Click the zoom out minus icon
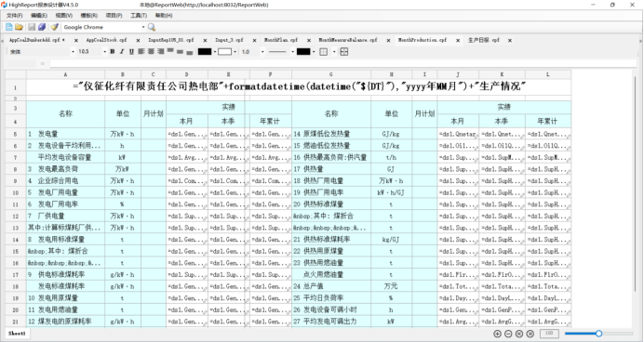The height and width of the screenshot is (342, 644). tap(508, 334)
